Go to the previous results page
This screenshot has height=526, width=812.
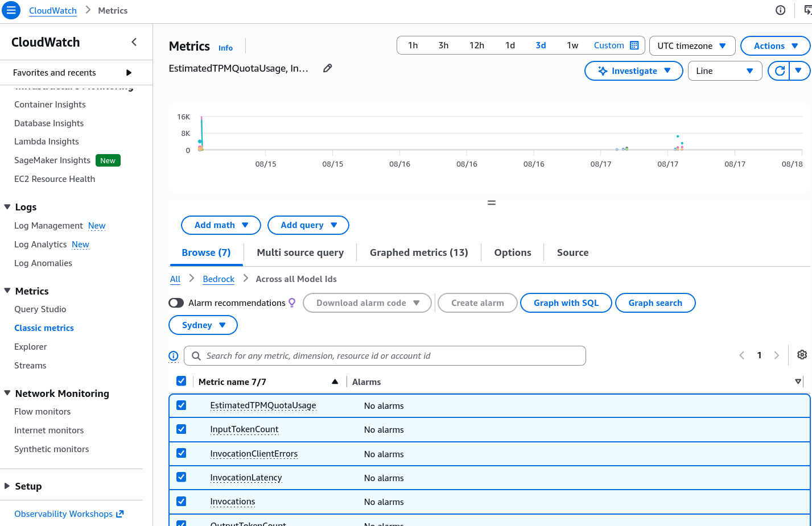[x=742, y=355]
